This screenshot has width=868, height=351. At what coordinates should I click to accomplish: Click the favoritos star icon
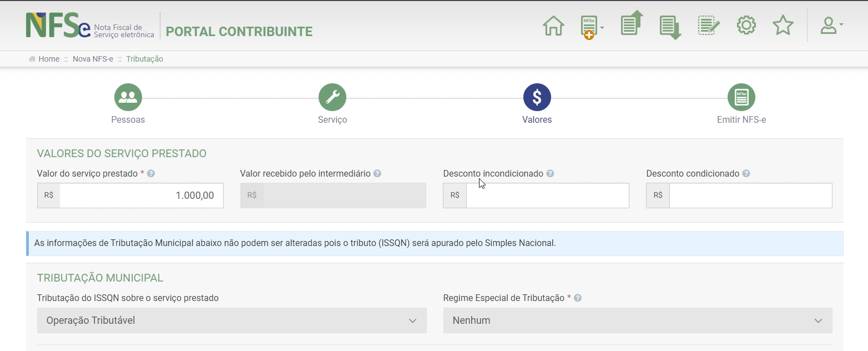[783, 25]
